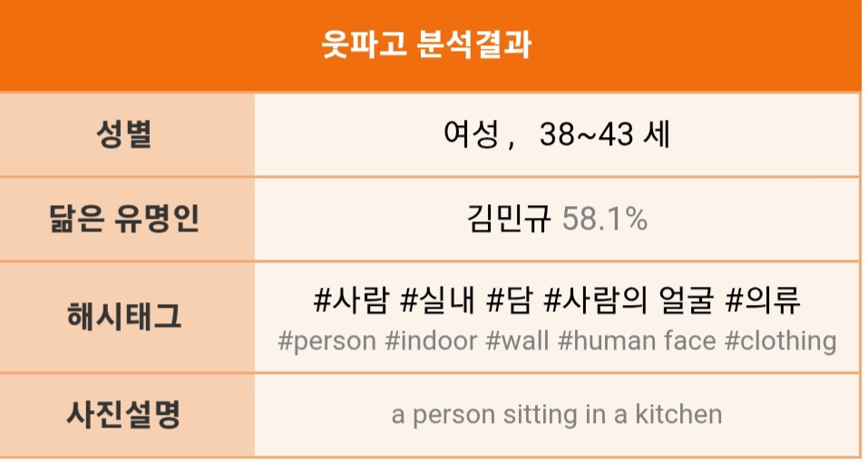Click the #의류 hashtag
The width and height of the screenshot is (868, 462).
coord(764,302)
